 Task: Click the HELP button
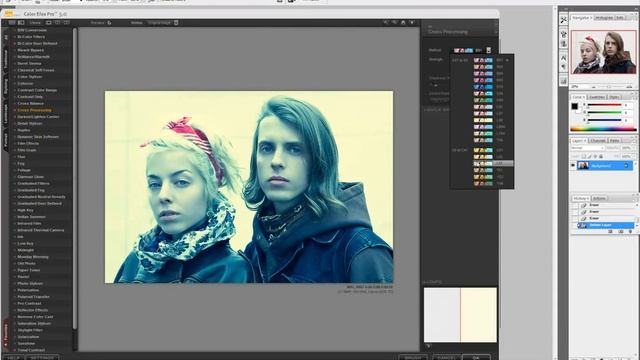click(x=13, y=358)
